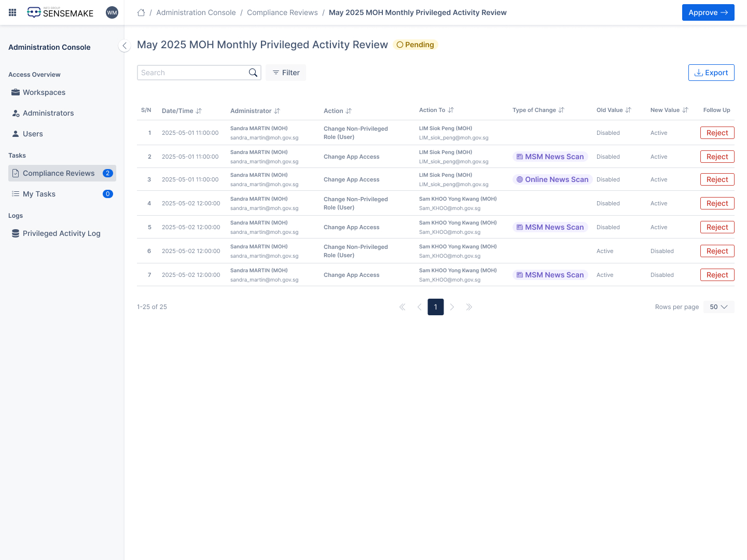Collapse the sidebar with the chevron button
747x560 pixels.
[125, 46]
